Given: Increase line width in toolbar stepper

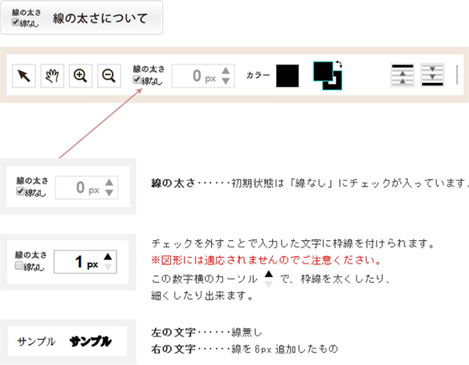Looking at the screenshot, I should coord(226,71).
